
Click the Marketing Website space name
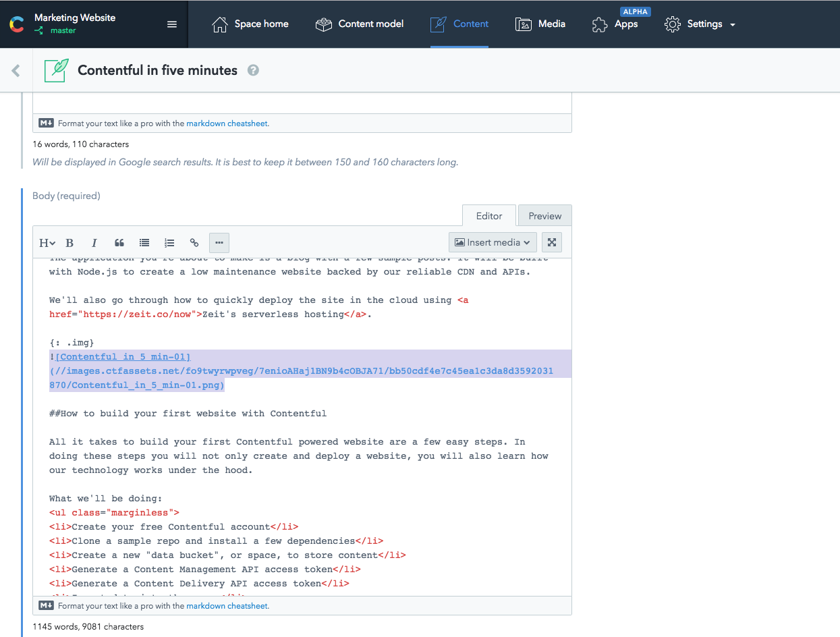click(75, 18)
